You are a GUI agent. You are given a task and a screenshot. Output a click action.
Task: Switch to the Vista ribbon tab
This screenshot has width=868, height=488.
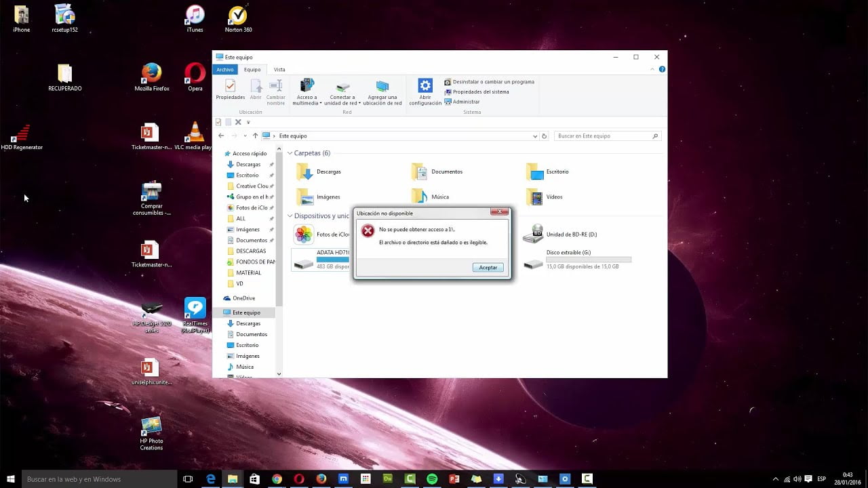279,70
